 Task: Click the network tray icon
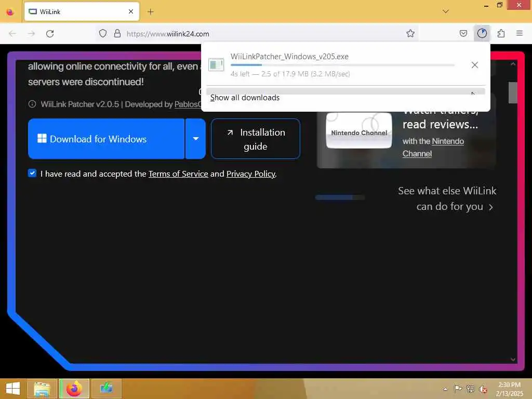coord(470,389)
